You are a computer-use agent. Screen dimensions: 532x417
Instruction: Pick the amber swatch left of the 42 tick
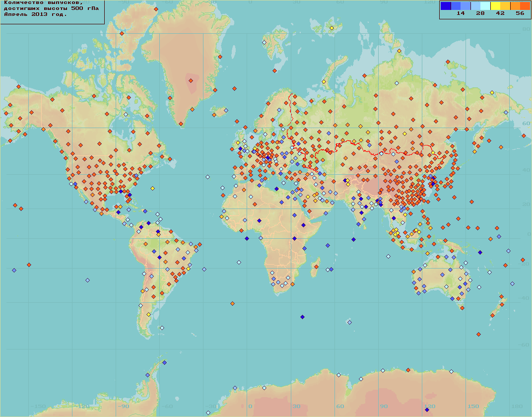(x=505, y=6)
